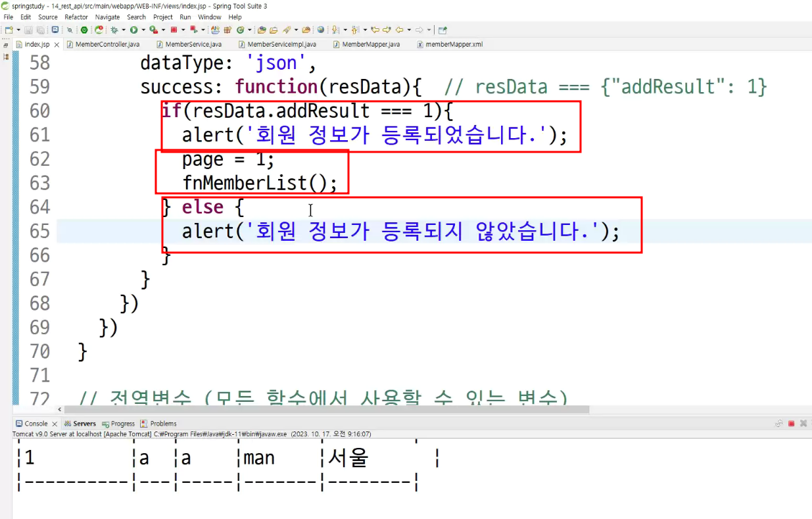Image resolution: width=812 pixels, height=519 pixels.
Task: Click the fnMemberList() call on line 63
Action: click(260, 183)
